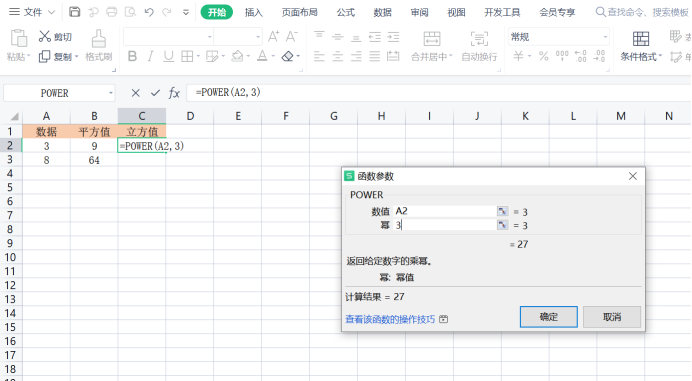Switch to the 审阅 (Review) tab
The height and width of the screenshot is (381, 692).
pos(419,12)
